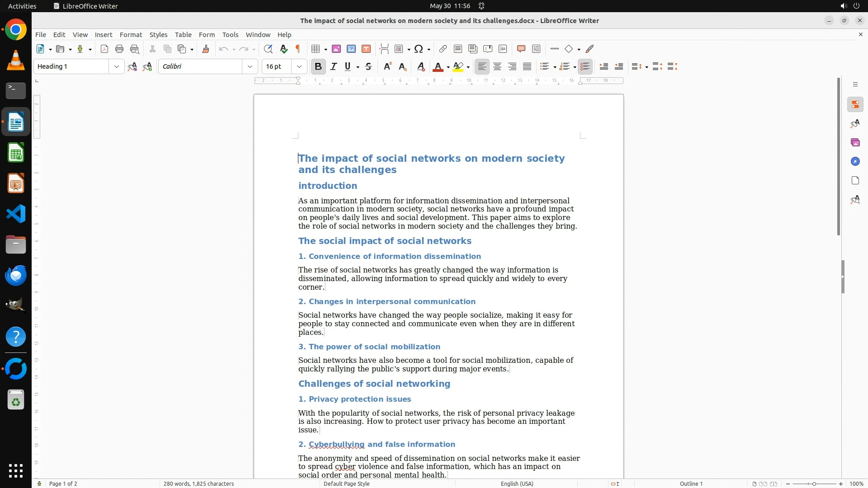Insert a special character
The image size is (868, 488).
pos(419,49)
